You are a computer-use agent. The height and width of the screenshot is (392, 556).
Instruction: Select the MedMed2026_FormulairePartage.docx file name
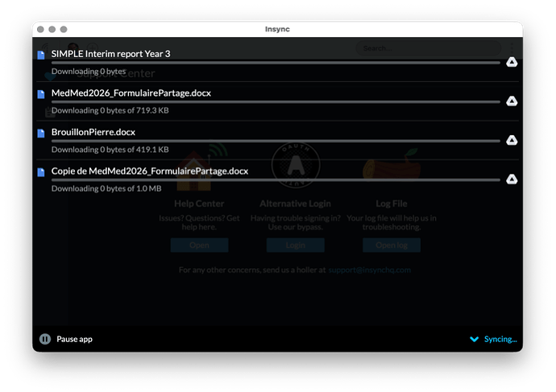pos(131,93)
